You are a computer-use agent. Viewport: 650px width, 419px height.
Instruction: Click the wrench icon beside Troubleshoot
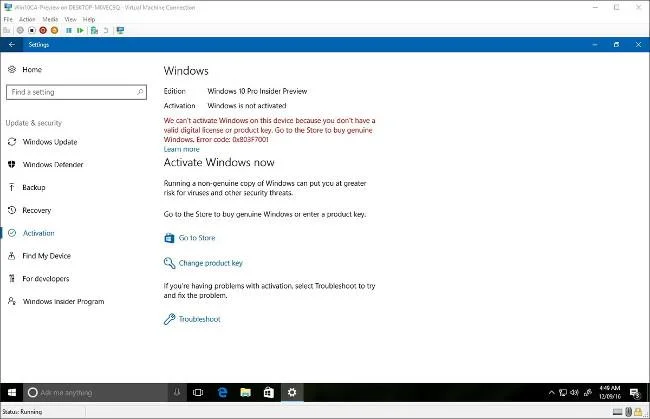(169, 319)
